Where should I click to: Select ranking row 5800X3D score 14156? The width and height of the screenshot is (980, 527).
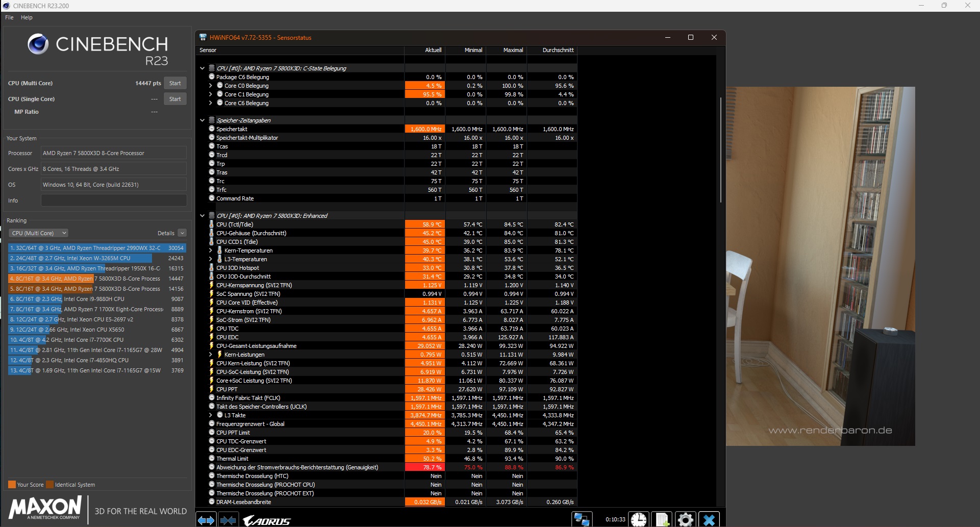[x=97, y=289]
